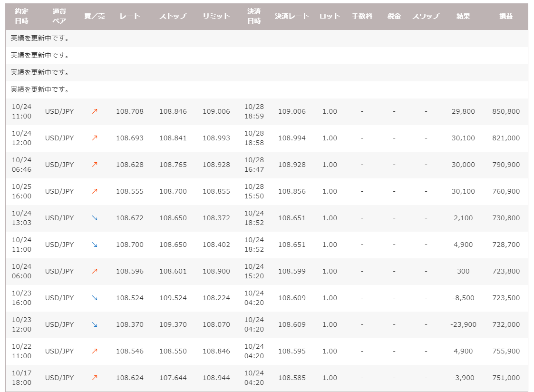Click the entry date 10/22 11:00

(x=21, y=351)
